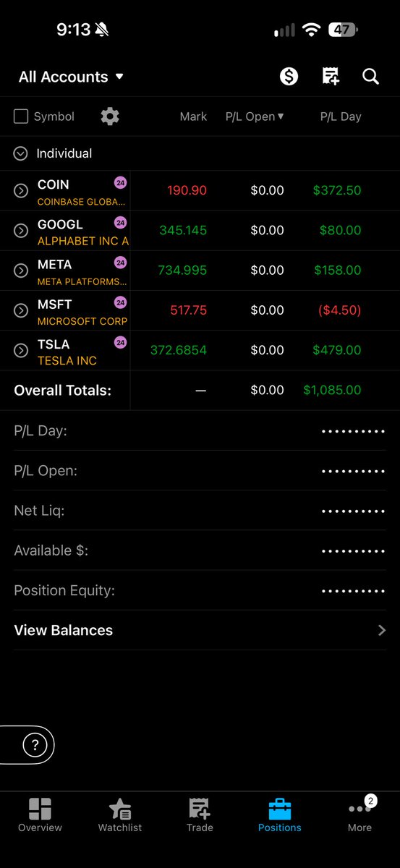Open the All Accounts dropdown
The image size is (400, 868).
click(x=71, y=77)
